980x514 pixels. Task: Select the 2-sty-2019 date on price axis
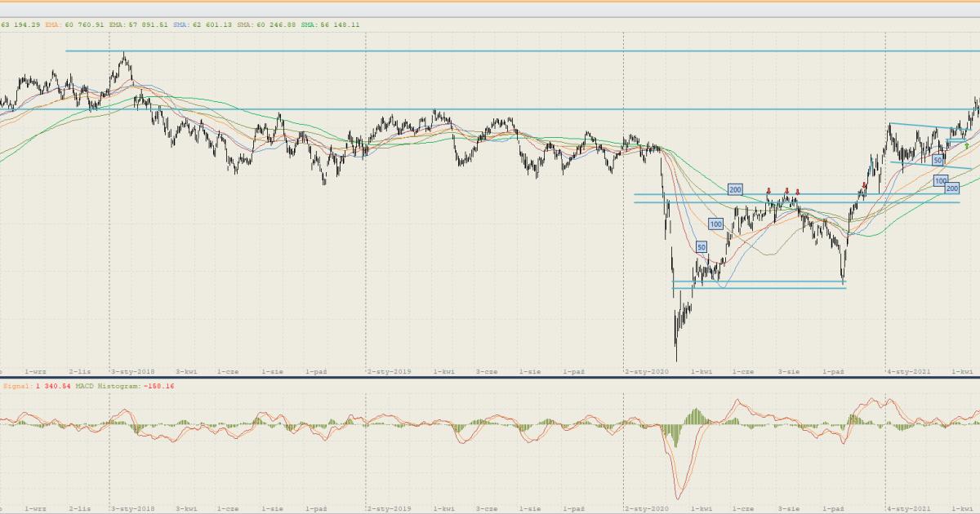tap(388, 371)
